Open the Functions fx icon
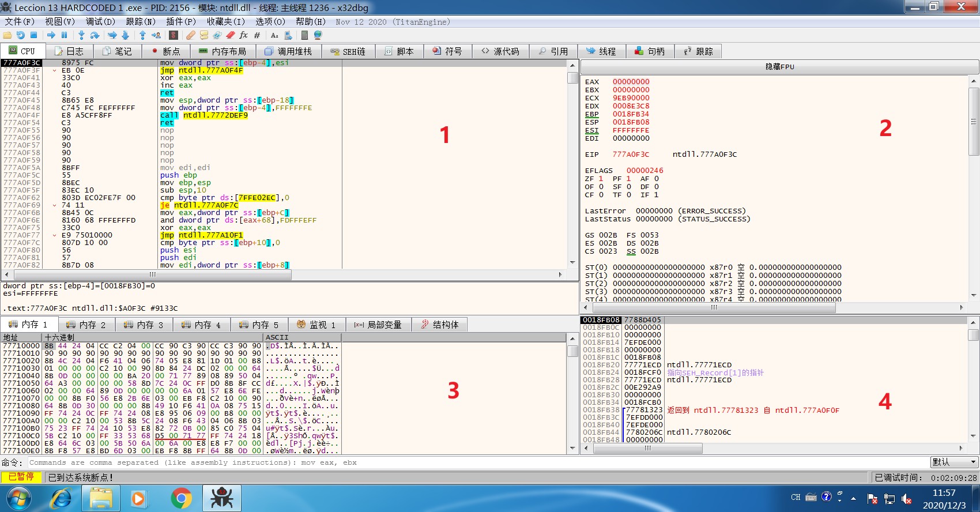 (x=243, y=35)
